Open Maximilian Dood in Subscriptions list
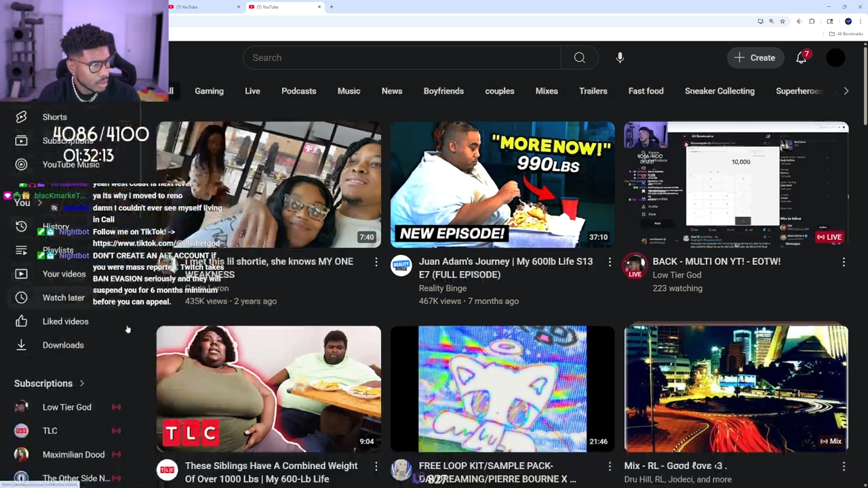This screenshot has width=868, height=488. [74, 455]
